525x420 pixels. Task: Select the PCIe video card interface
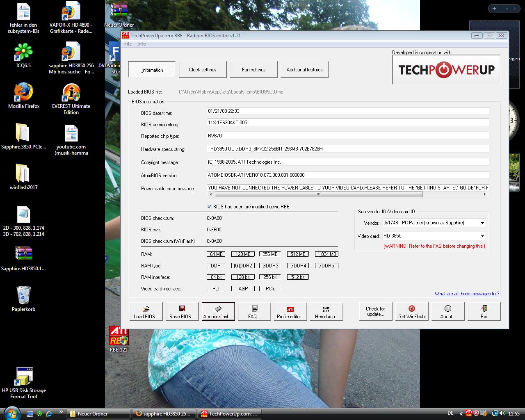point(270,289)
